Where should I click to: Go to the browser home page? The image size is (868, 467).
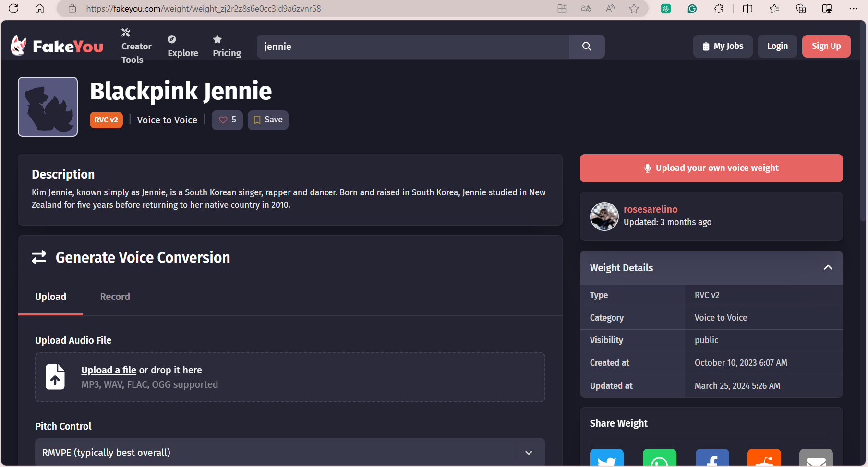[x=40, y=8]
